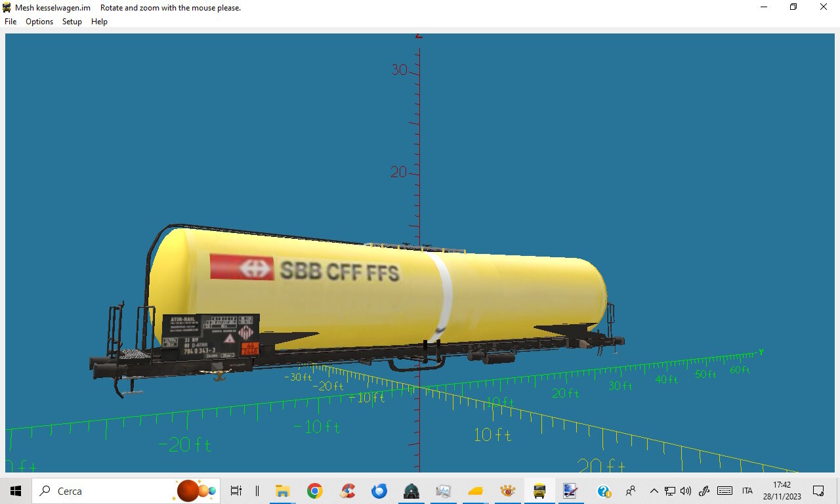Open the Setup menu
This screenshot has width=840, height=504.
click(x=72, y=22)
